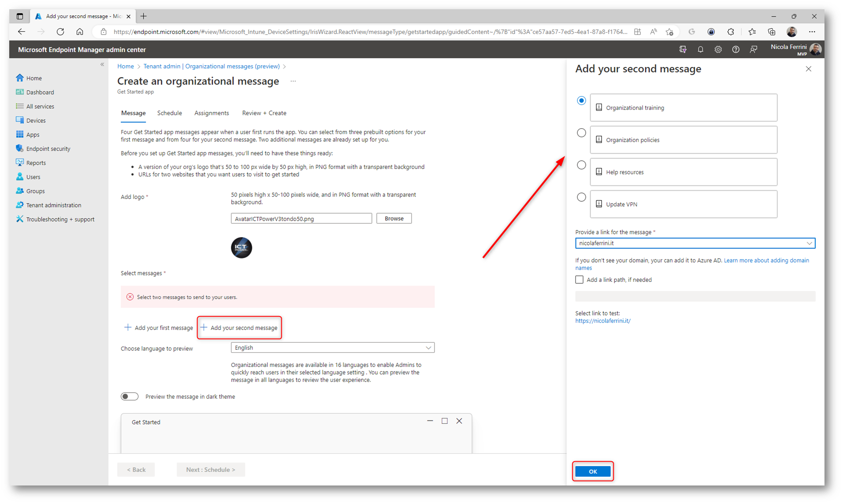Viewport: 843px width, 504px height.
Task: Select Update VPN radio option
Action: pos(581,197)
